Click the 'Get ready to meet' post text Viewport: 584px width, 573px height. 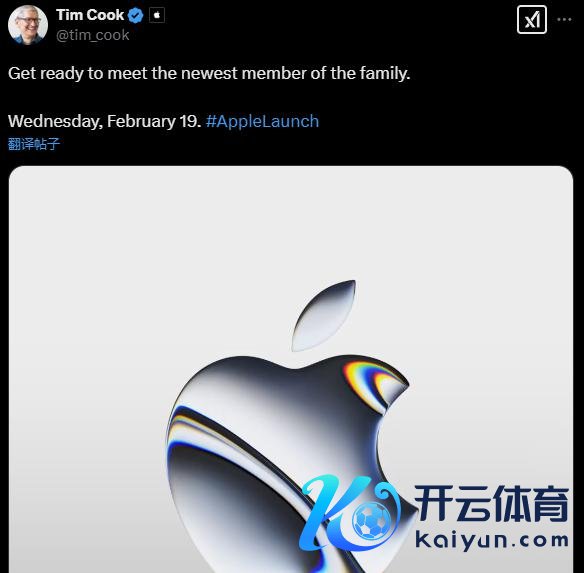(209, 73)
